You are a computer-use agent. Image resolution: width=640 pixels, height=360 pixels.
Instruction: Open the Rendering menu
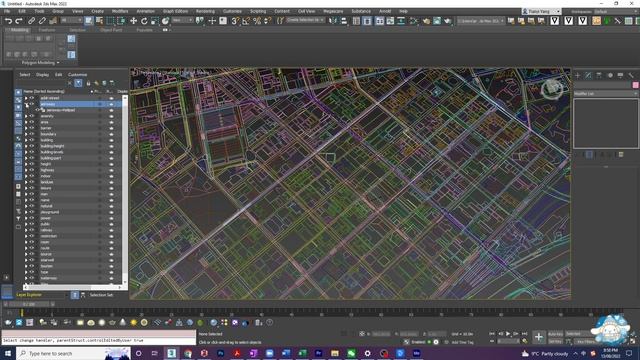click(x=205, y=11)
